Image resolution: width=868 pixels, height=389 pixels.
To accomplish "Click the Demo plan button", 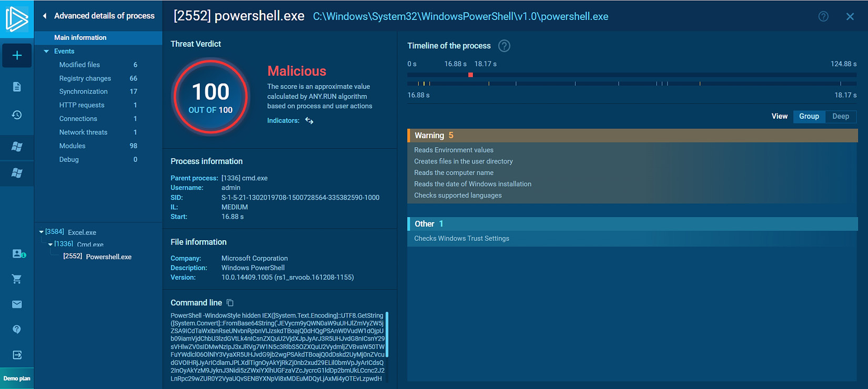I will coord(17,378).
